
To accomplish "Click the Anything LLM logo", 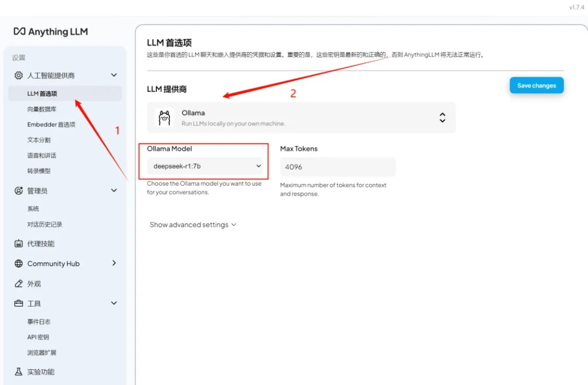I will point(51,32).
